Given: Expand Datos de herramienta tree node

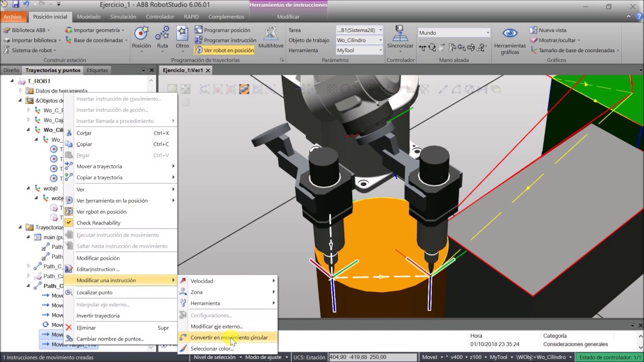Looking at the screenshot, I should click(21, 91).
